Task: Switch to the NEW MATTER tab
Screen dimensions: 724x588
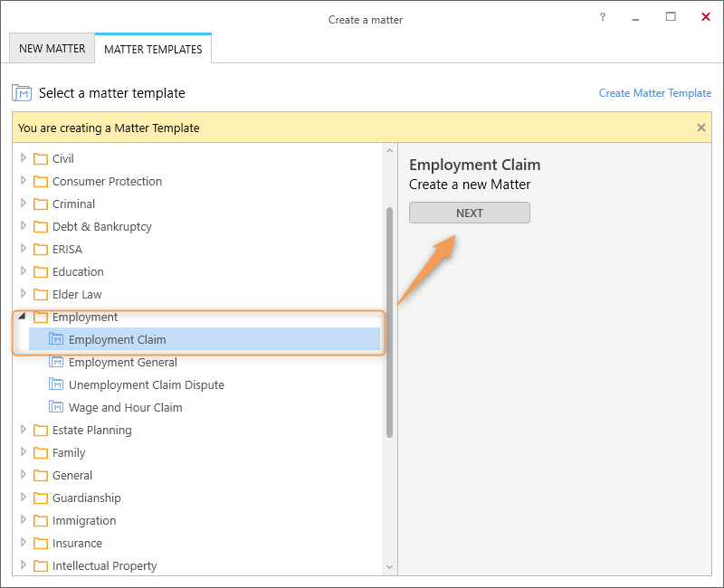Action: [x=52, y=49]
